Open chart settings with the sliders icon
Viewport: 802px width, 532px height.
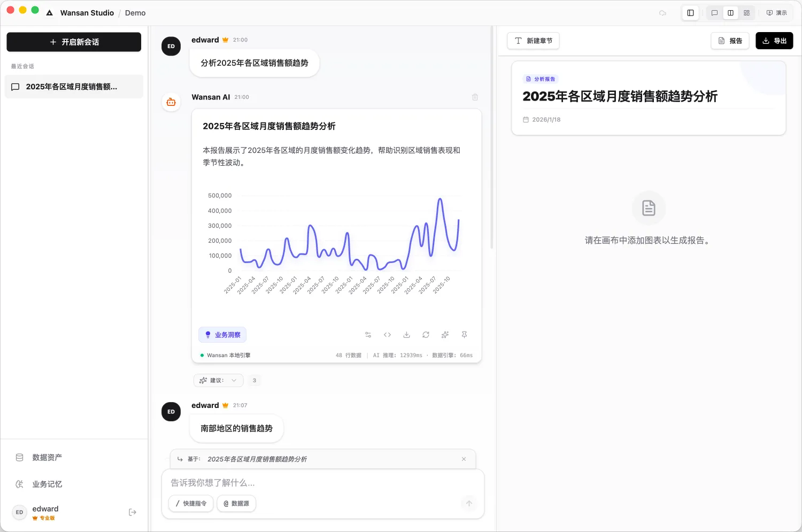[x=368, y=334]
